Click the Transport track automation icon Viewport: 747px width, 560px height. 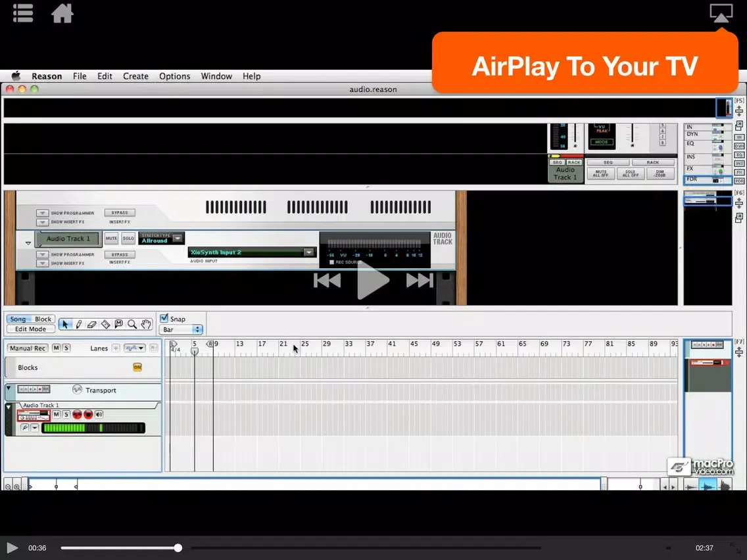[x=77, y=390]
